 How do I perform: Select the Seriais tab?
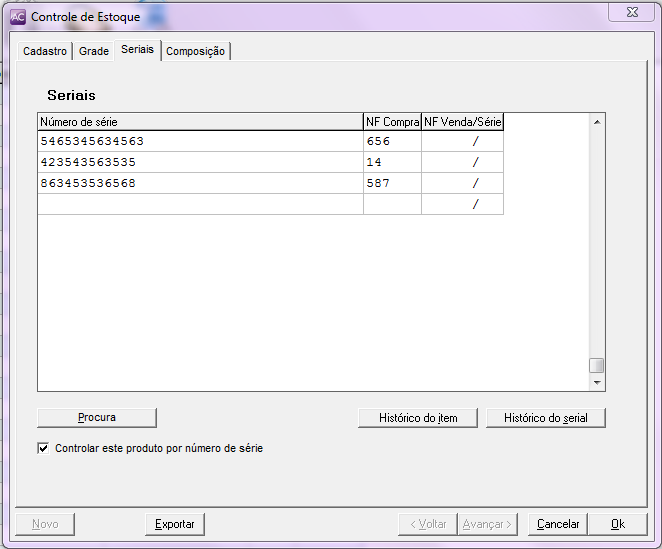pyautogui.click(x=137, y=50)
